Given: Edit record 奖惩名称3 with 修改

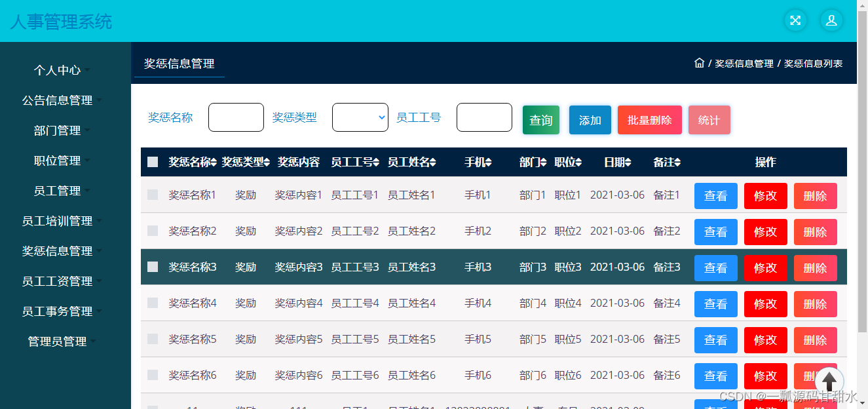Looking at the screenshot, I should coord(766,268).
